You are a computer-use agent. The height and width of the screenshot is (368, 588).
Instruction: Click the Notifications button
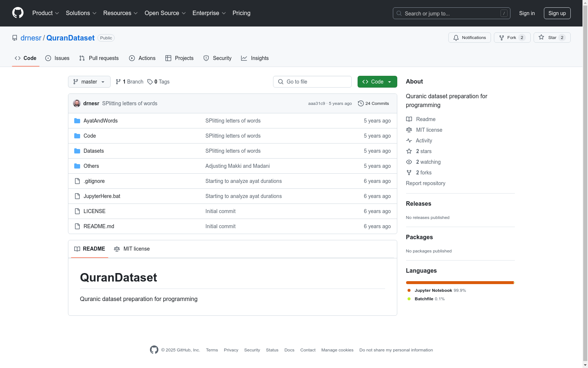[x=470, y=38]
